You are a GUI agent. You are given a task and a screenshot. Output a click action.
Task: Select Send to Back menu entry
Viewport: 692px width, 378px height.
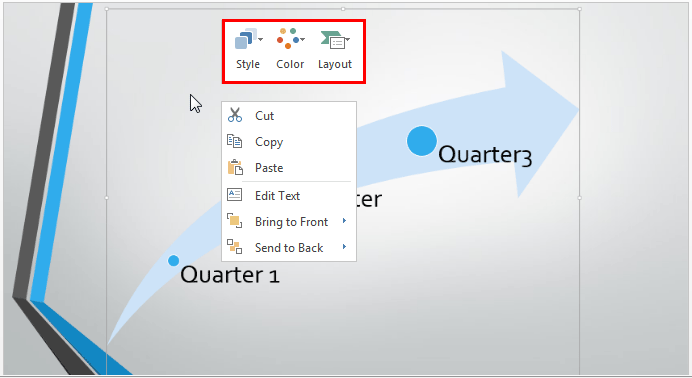click(289, 247)
